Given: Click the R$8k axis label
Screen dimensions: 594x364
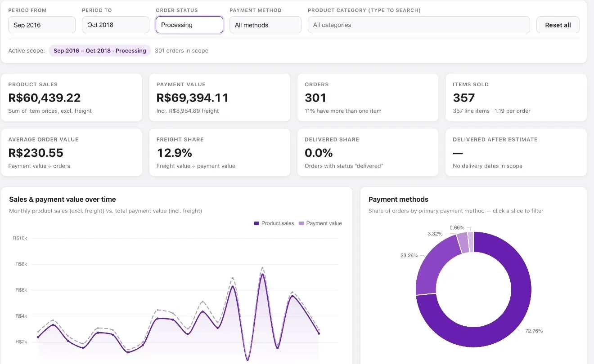Looking at the screenshot, I should [x=21, y=264].
